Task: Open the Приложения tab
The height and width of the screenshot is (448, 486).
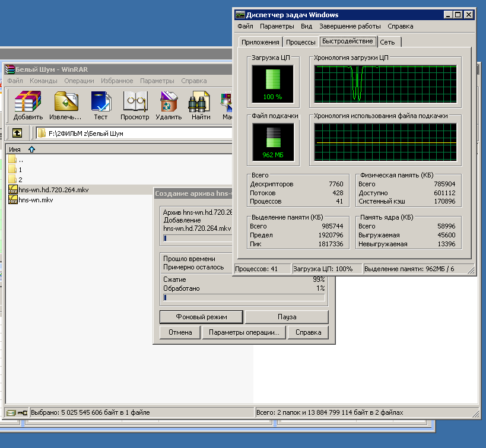Action: point(260,42)
